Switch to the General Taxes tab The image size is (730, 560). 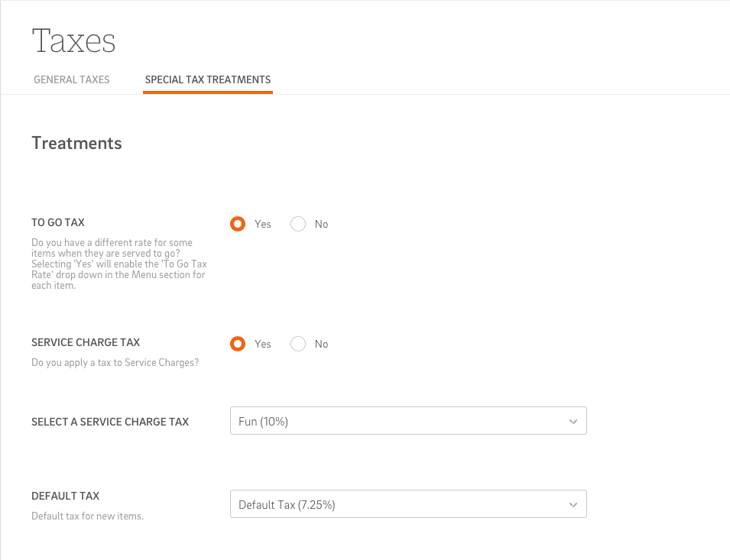point(72,79)
